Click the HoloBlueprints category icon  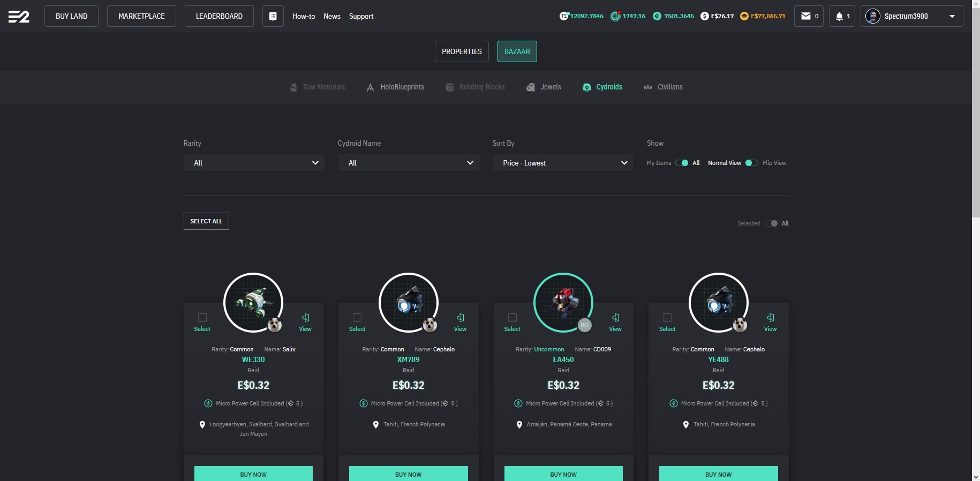coord(370,87)
